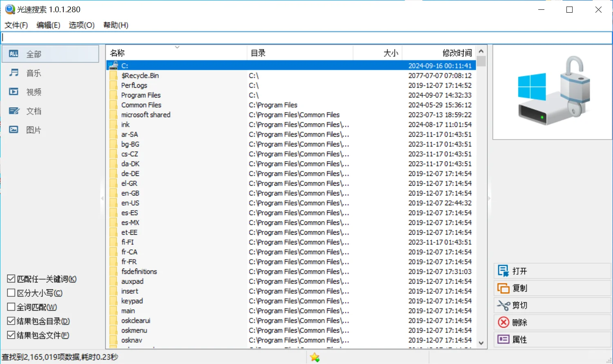The width and height of the screenshot is (613, 364).
Task: Click the results scrollbar down arrow
Action: pyautogui.click(x=481, y=343)
